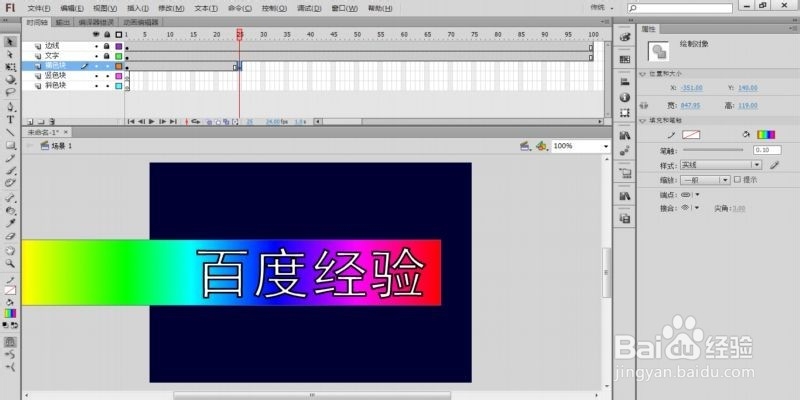
Task: Open the 传统 workspace dropdown
Action: coord(602,8)
